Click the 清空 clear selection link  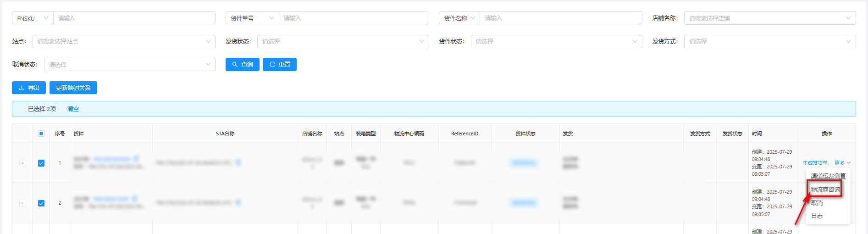(73, 109)
